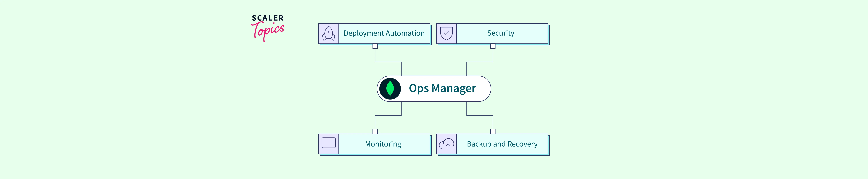Click horizontal connector line toward Security
This screenshot has width=868, height=179.
pyautogui.click(x=480, y=62)
